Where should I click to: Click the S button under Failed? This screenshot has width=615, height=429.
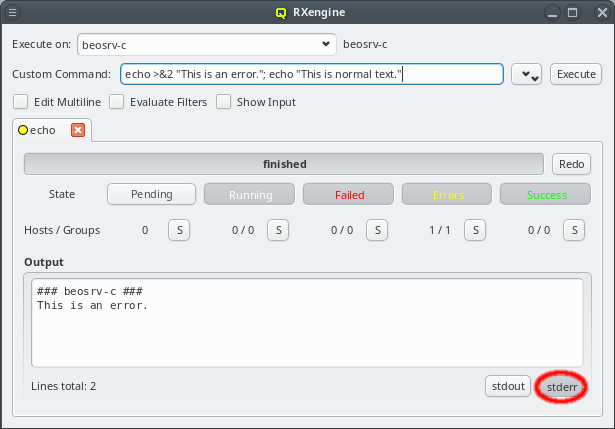coord(377,230)
